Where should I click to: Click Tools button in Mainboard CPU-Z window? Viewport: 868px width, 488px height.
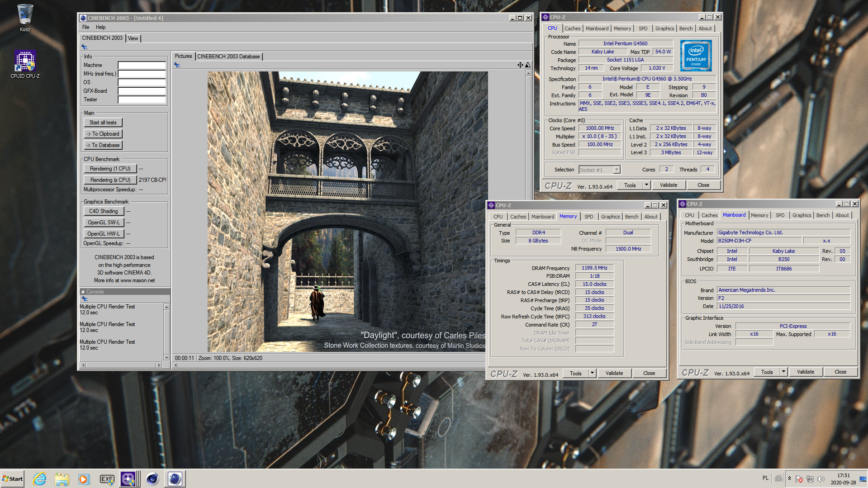click(767, 372)
